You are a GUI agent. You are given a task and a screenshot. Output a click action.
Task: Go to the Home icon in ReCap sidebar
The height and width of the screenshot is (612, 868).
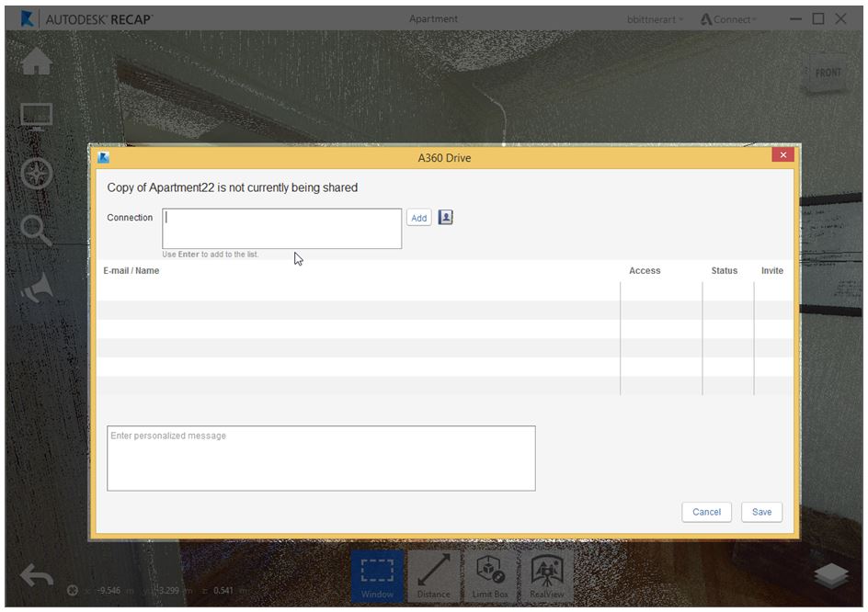(37, 61)
